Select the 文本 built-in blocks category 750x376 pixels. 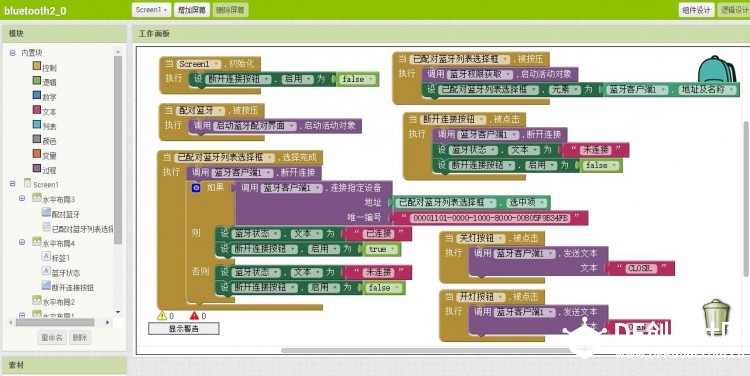pyautogui.click(x=45, y=111)
